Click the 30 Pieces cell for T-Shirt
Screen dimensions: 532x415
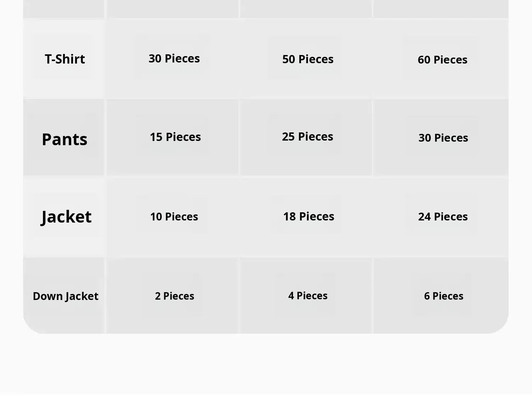(x=174, y=58)
